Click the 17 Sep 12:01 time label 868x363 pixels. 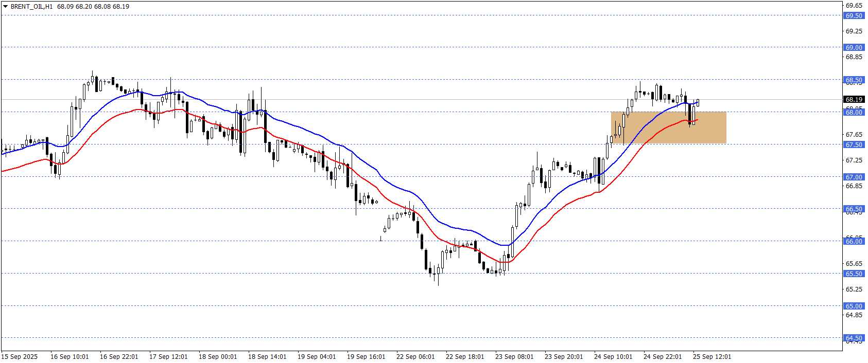pos(168,357)
